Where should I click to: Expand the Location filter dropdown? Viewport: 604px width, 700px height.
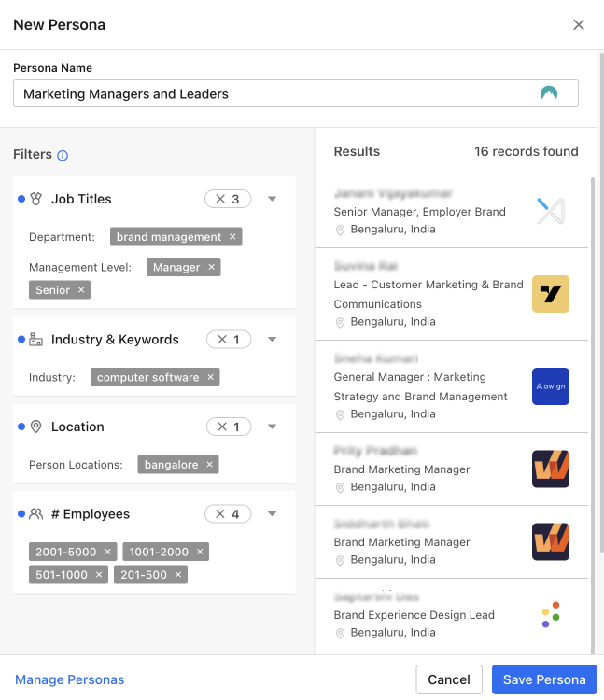point(272,427)
